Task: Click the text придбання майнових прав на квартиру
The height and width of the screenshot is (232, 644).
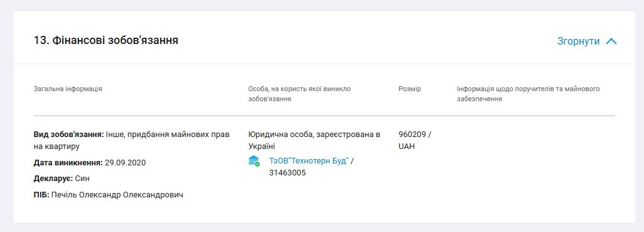Action: click(131, 140)
